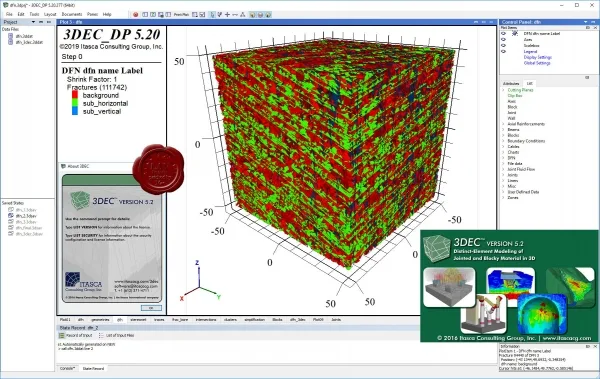Viewport: 600px width, 379px height.
Task: Open Global Settings link
Action: (537, 63)
